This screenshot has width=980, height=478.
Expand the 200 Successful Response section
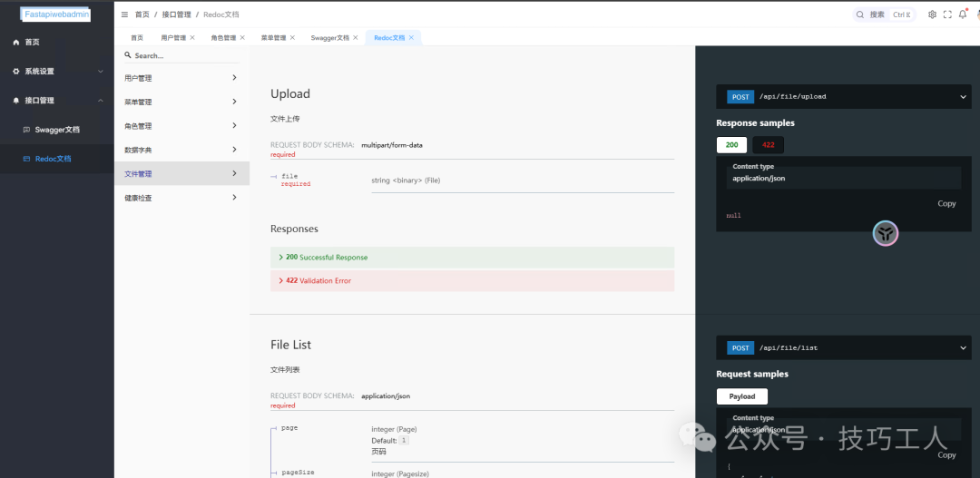(x=473, y=258)
